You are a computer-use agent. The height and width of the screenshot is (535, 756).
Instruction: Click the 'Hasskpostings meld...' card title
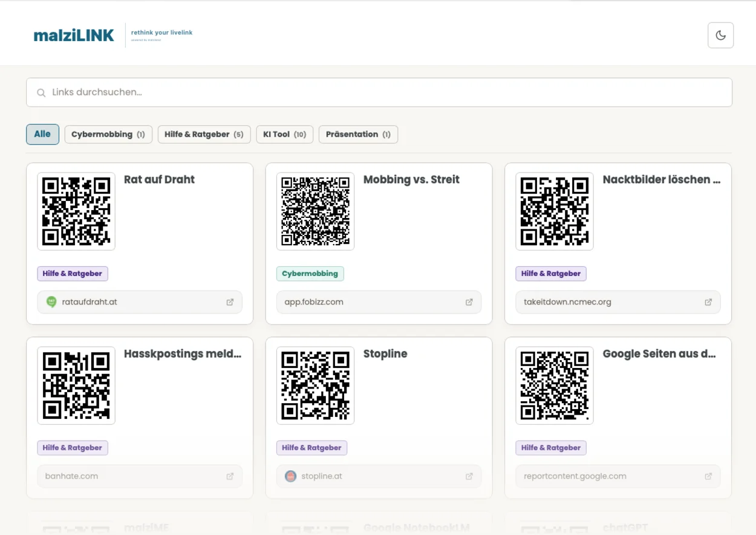click(183, 354)
